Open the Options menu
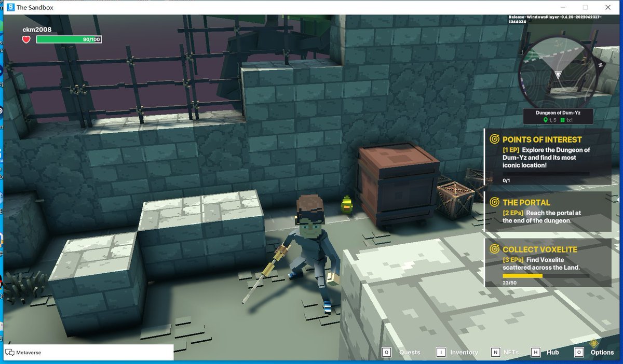The width and height of the screenshot is (623, 364). coord(602,352)
